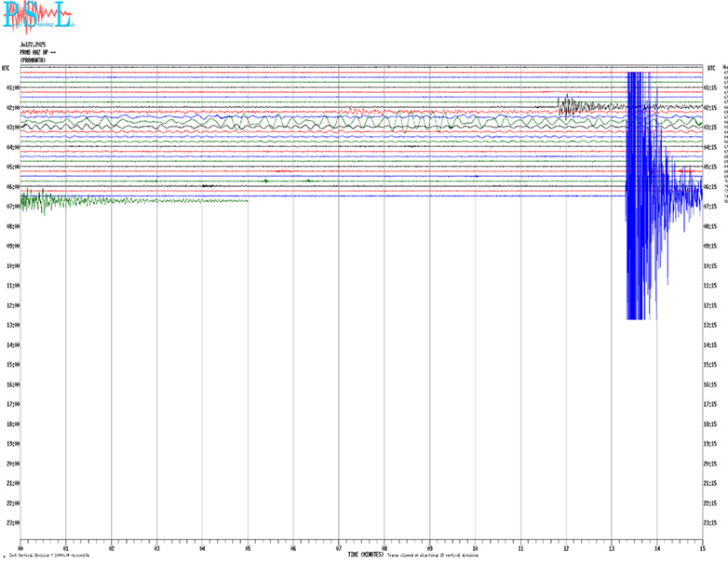Click the UTC label at top right

[711, 68]
